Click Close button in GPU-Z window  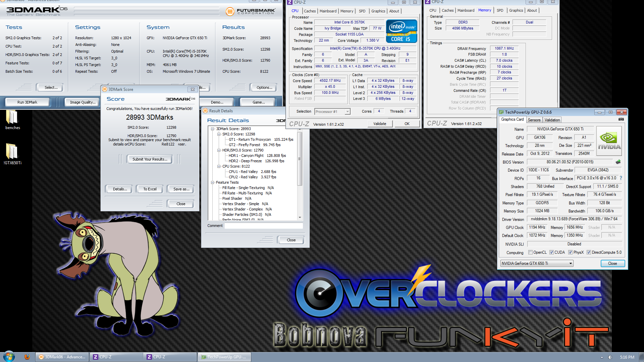pos(612,263)
